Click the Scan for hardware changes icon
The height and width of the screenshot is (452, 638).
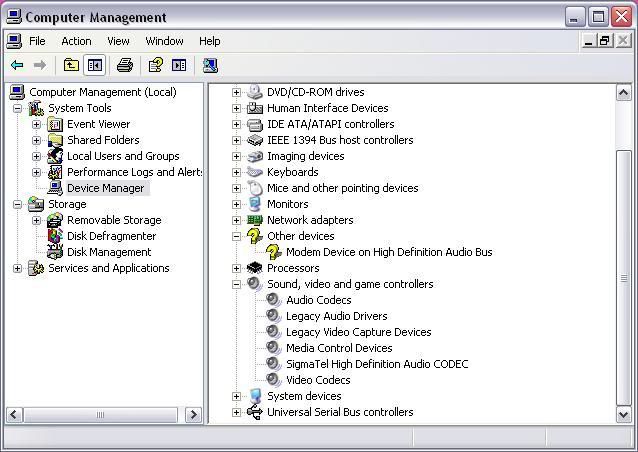210,65
